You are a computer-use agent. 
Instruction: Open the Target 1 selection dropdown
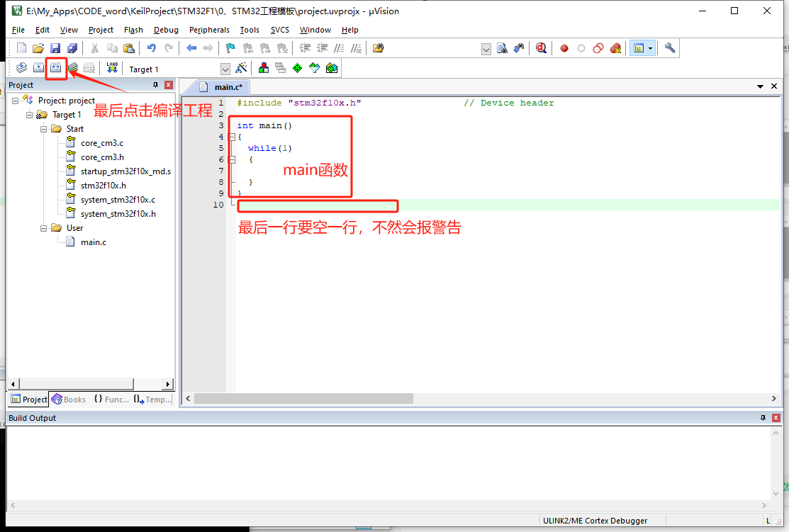pyautogui.click(x=225, y=69)
